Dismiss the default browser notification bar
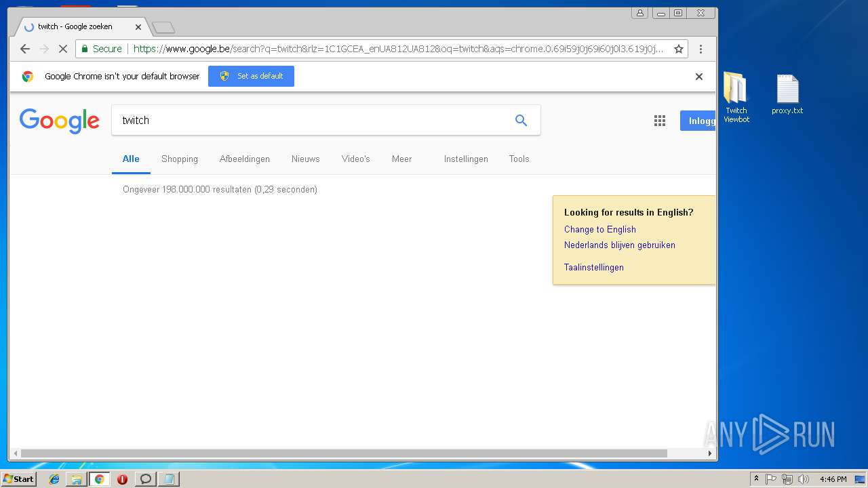 pyautogui.click(x=699, y=77)
